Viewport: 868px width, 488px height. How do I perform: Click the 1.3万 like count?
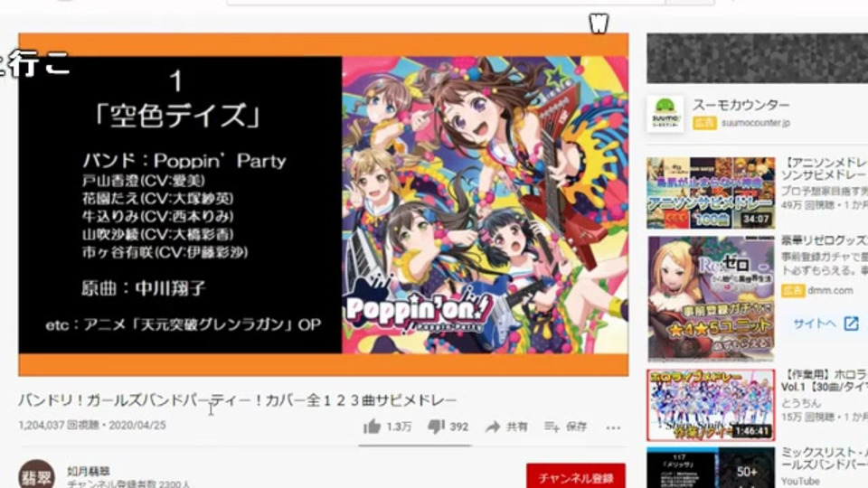(x=399, y=427)
